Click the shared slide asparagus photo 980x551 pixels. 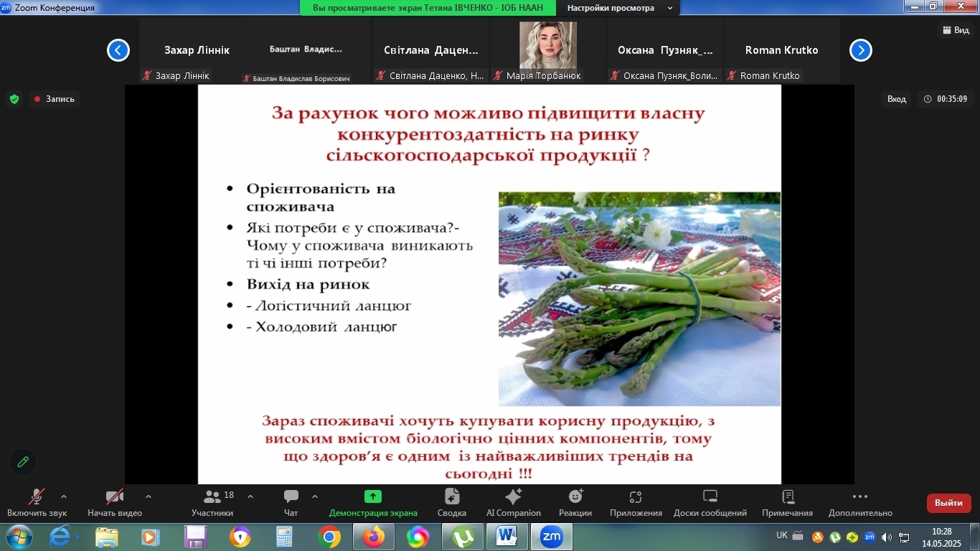point(639,298)
